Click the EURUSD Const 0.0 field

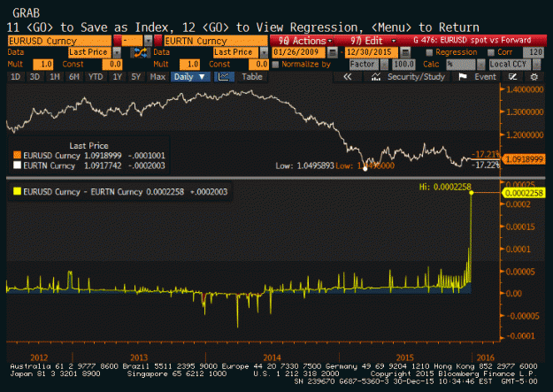click(x=112, y=65)
